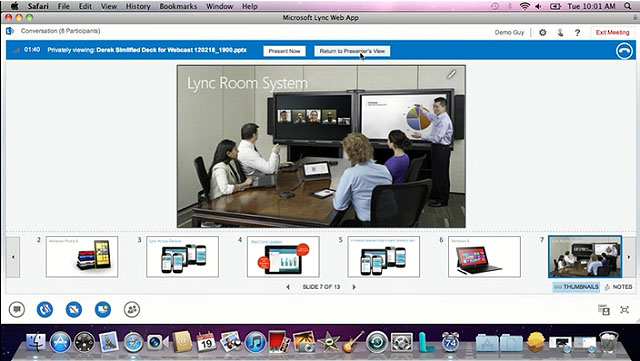The width and height of the screenshot is (640, 361).
Task: Hang up using the round phone icon
Action: (624, 51)
